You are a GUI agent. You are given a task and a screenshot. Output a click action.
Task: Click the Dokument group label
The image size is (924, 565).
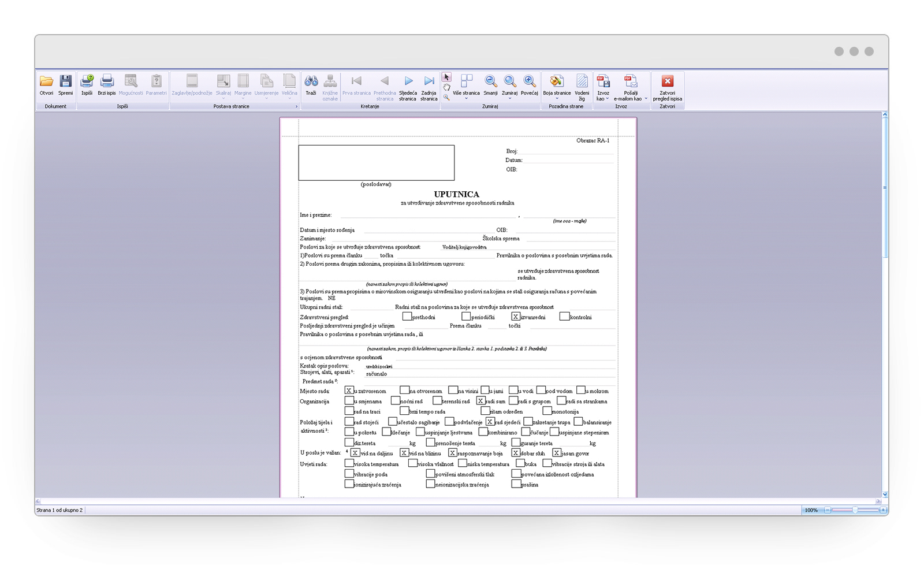point(55,106)
